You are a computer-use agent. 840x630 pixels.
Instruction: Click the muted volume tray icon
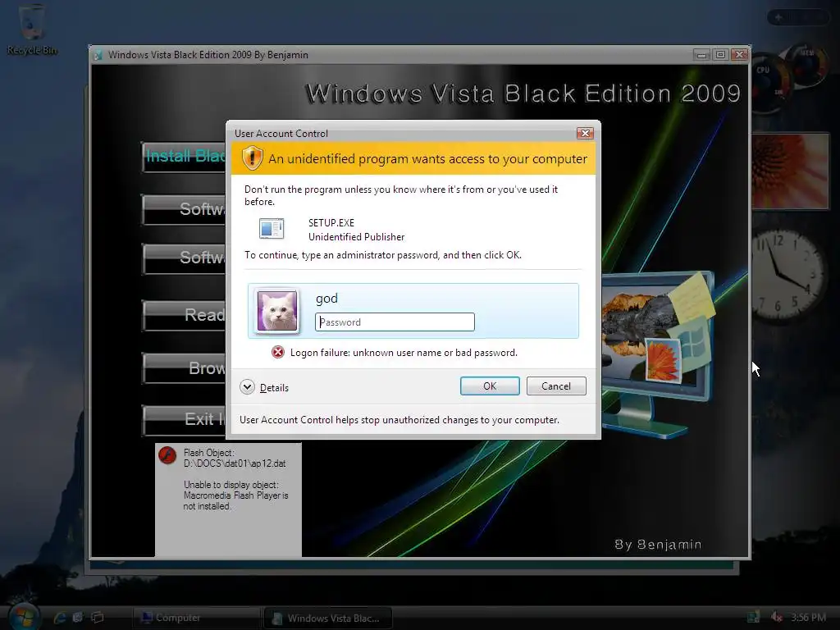pos(776,617)
